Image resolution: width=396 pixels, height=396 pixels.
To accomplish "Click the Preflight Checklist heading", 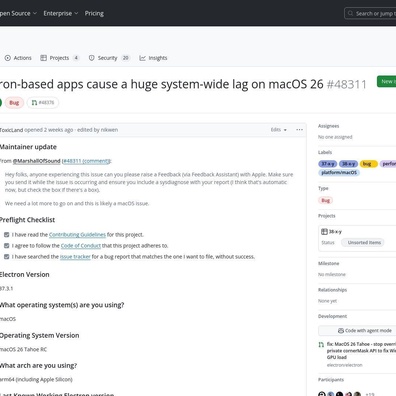I will (x=27, y=220).
